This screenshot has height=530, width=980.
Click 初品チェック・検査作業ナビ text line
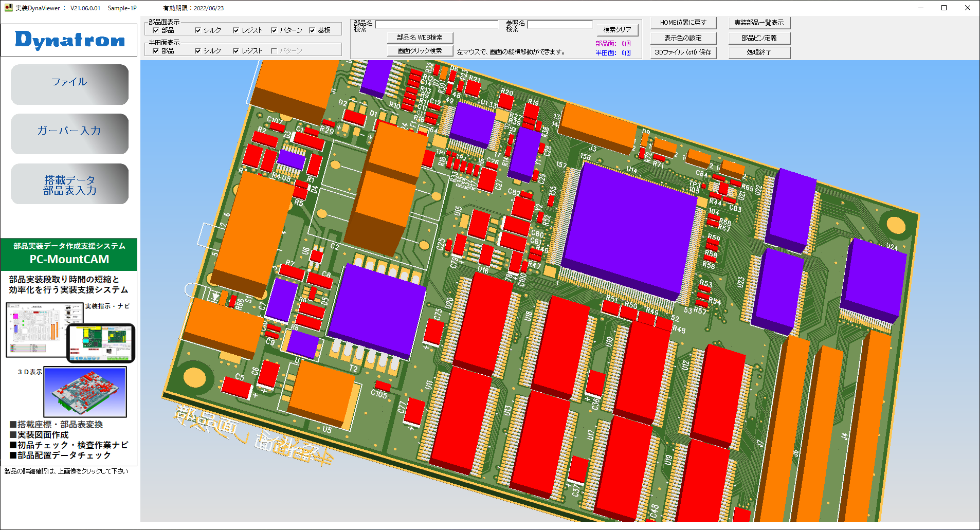coord(69,445)
